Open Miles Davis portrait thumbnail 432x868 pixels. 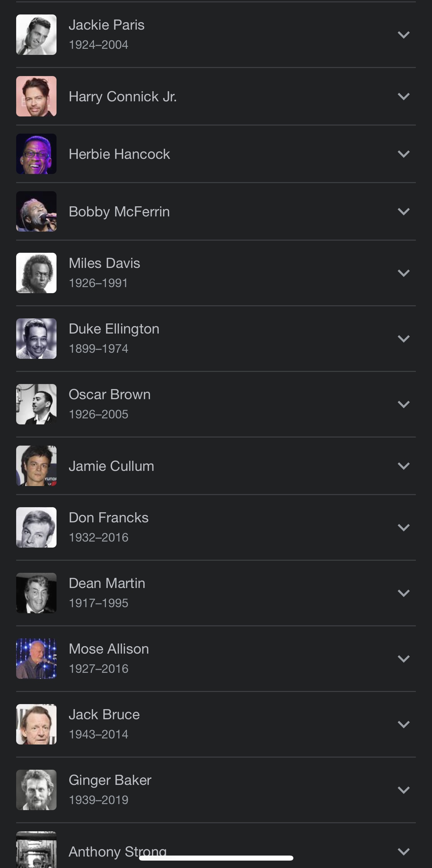click(36, 273)
